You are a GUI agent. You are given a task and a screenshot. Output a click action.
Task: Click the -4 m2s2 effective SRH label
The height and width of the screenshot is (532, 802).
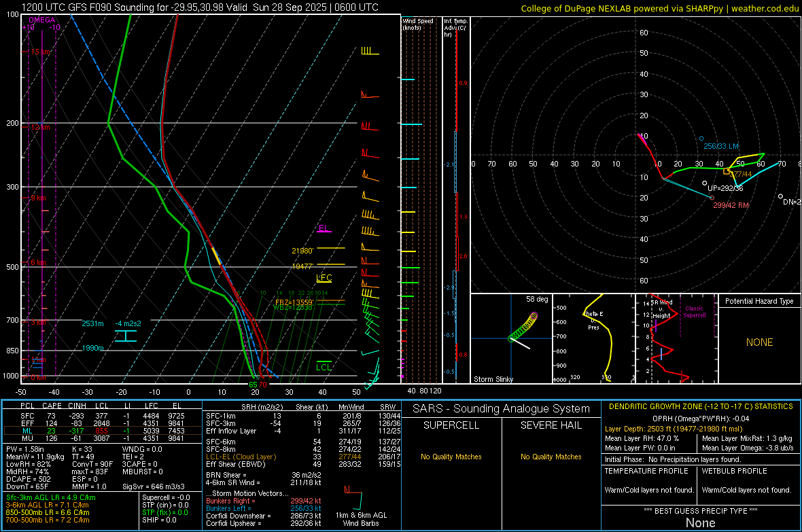(x=128, y=323)
